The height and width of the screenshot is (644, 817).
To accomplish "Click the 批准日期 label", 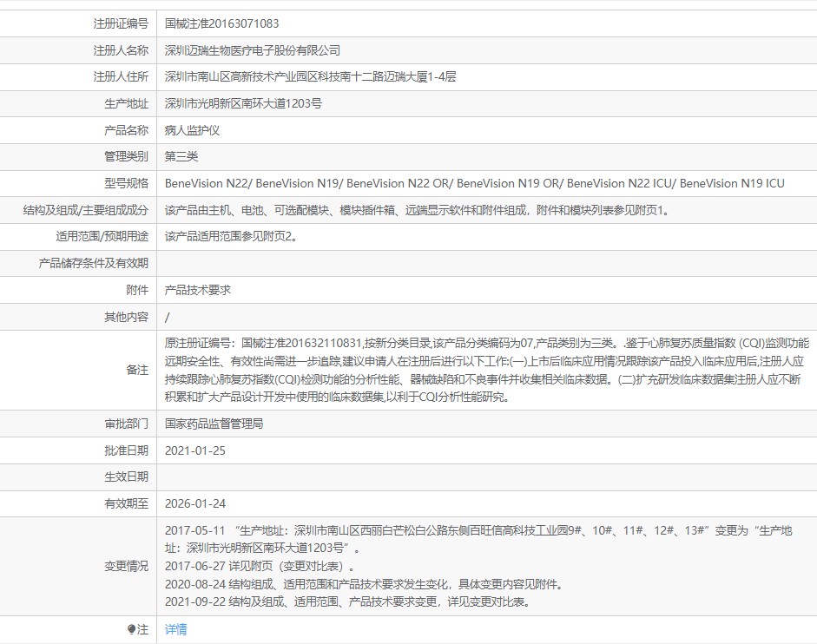I will tap(126, 450).
